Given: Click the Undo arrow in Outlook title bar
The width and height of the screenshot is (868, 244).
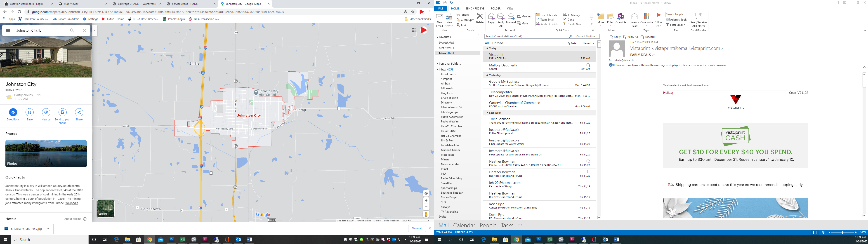Looking at the screenshot, I should 451,3.
